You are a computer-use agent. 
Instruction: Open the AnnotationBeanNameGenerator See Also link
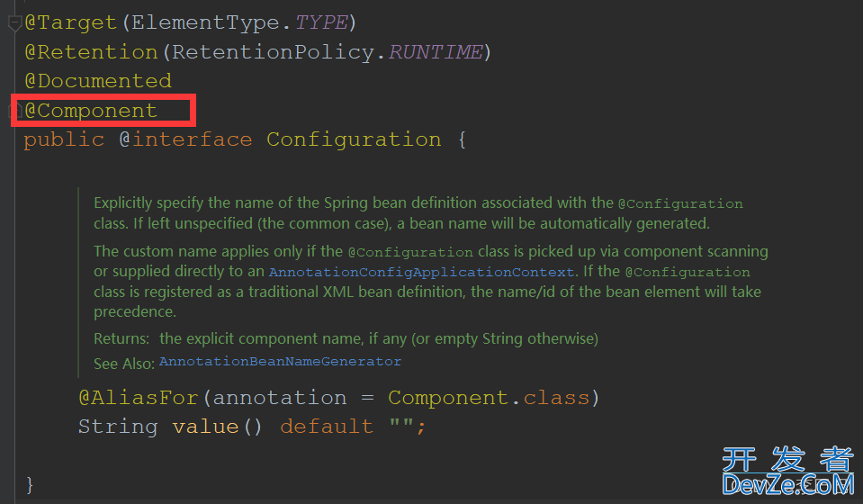point(280,362)
